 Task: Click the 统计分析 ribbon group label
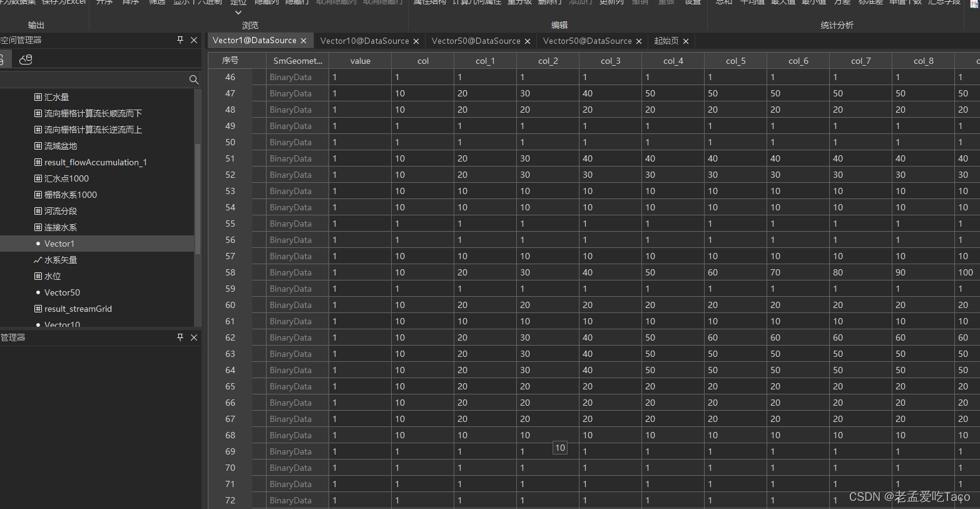(x=837, y=25)
